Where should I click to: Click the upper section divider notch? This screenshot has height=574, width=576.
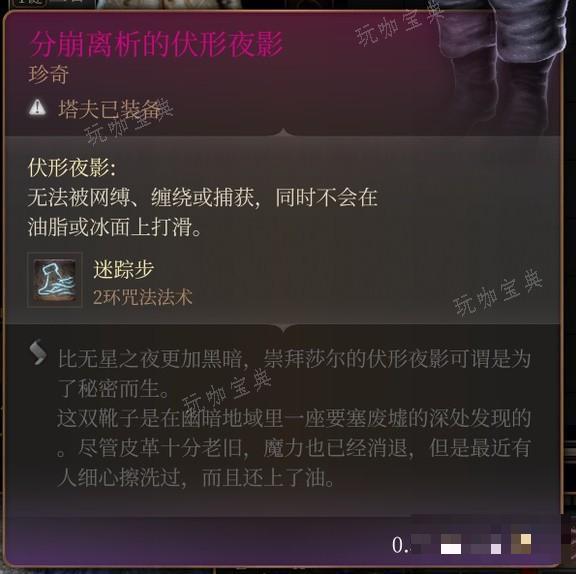[x=283, y=133]
